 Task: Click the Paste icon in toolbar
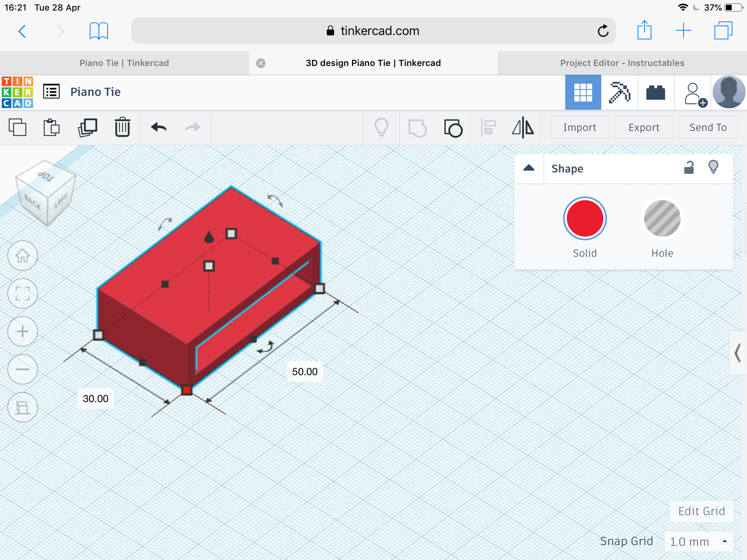coord(51,127)
